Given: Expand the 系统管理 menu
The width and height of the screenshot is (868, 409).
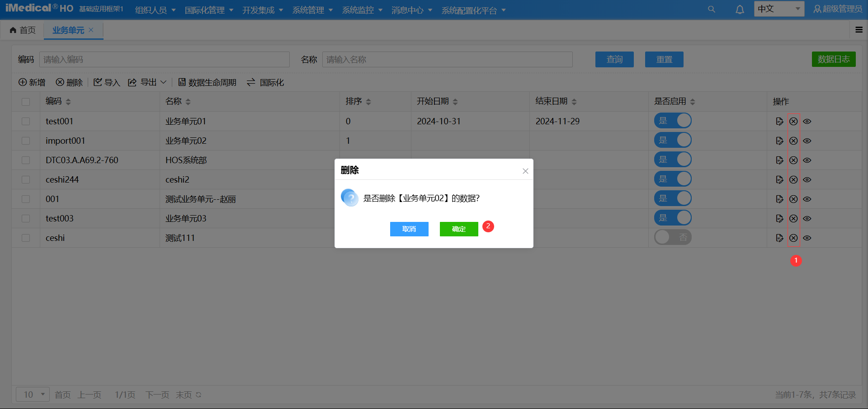Looking at the screenshot, I should pyautogui.click(x=312, y=10).
